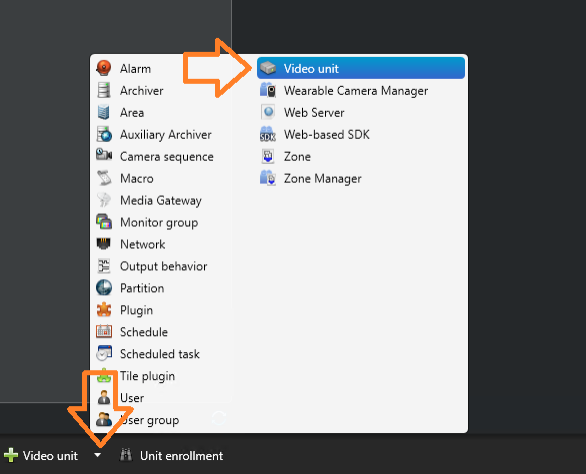Screen dimensions: 586x474
Task: Open the dropdown arrow beside Video unit
Action: 98,455
